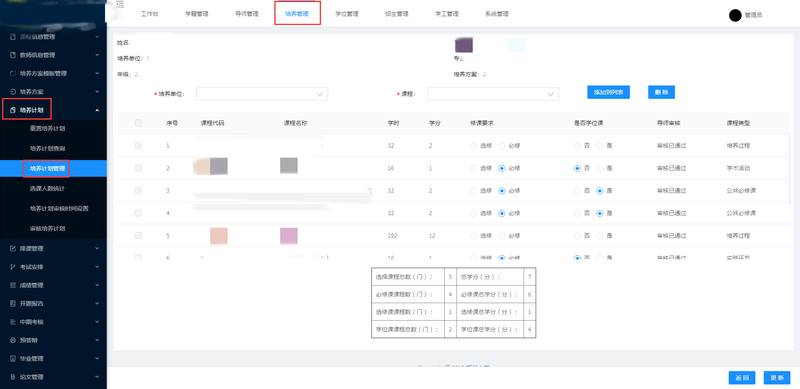This screenshot has height=389, width=800.
Task: Select 选修 radio in row 4
Action: click(473, 213)
